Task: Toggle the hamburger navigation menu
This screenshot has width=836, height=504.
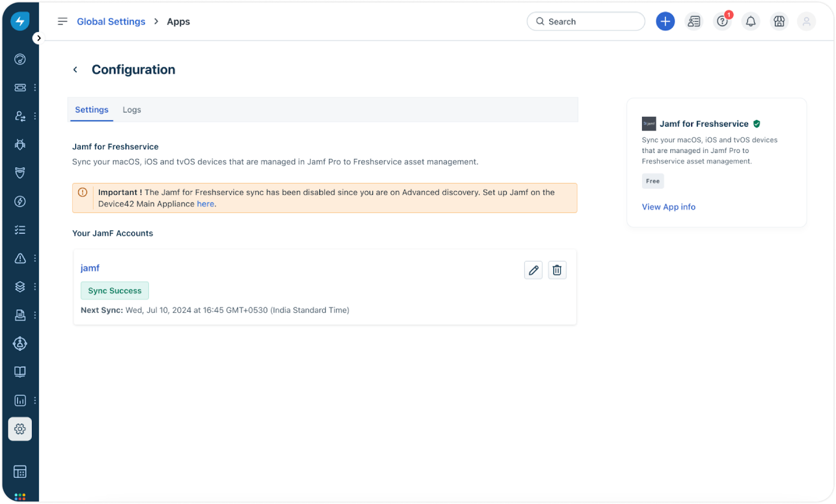Action: click(62, 21)
